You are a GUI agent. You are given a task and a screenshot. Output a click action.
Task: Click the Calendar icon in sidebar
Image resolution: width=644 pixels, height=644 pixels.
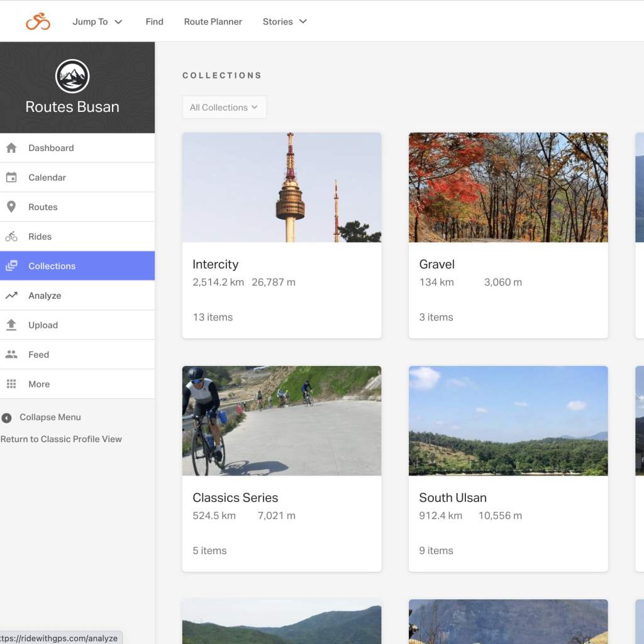[11, 177]
